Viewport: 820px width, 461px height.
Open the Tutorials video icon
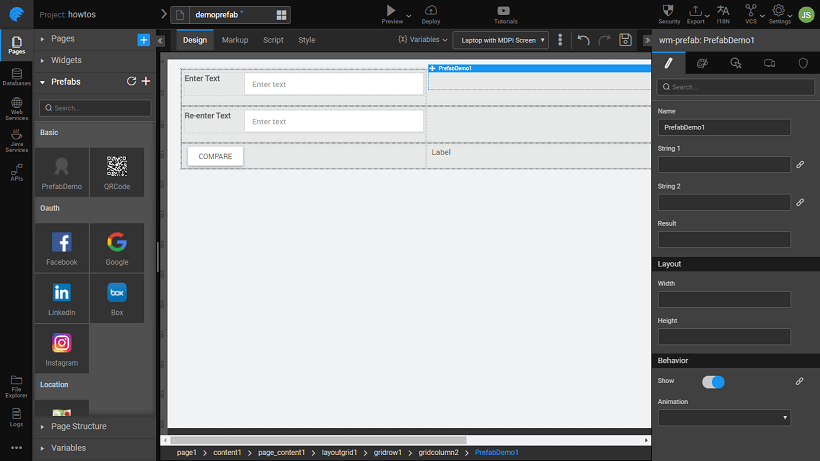[x=506, y=13]
